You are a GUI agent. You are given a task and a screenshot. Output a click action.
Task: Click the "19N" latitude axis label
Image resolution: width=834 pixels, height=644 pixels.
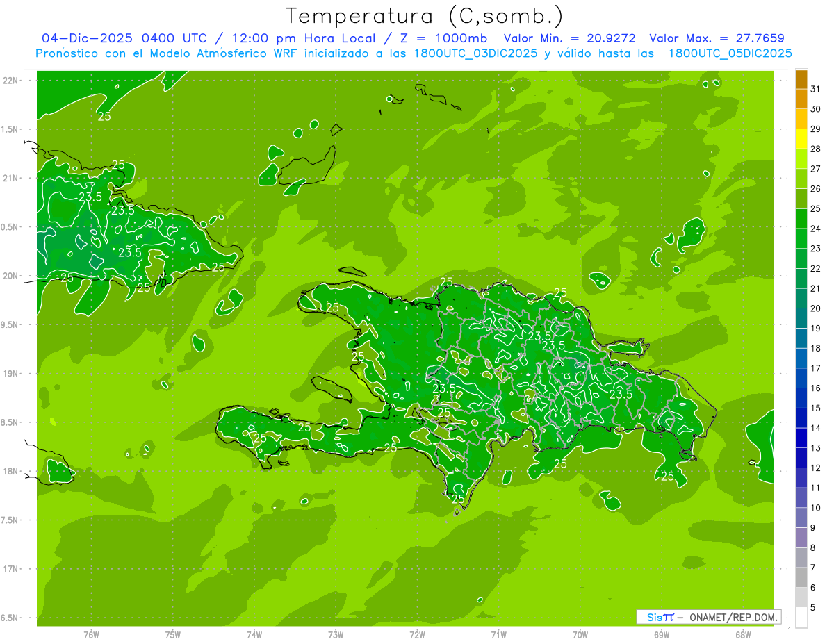tap(11, 373)
